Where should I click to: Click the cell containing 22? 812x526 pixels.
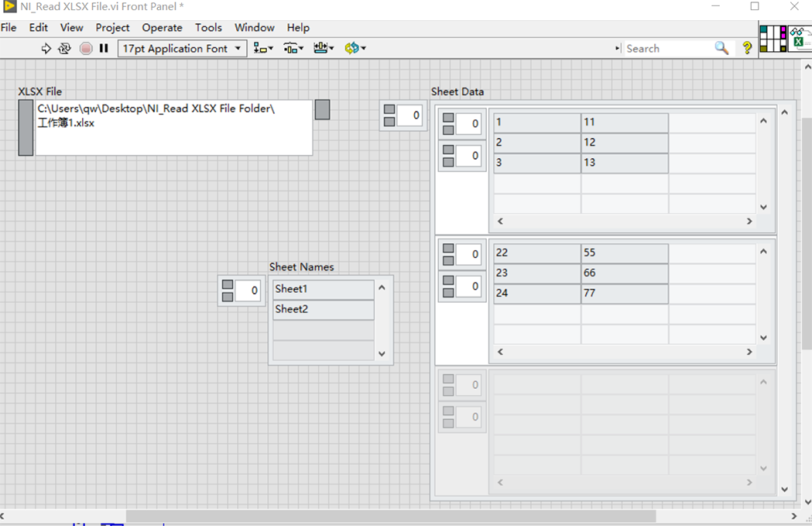pos(537,253)
